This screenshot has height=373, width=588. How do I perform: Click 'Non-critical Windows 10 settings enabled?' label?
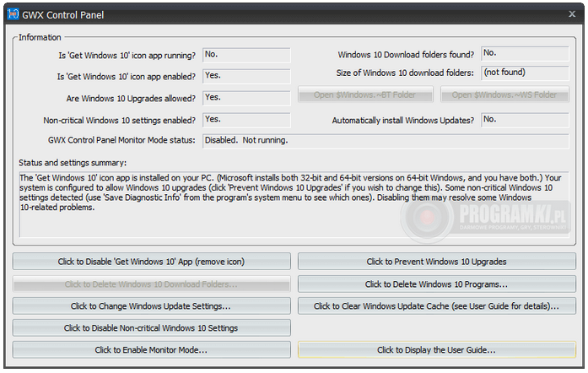pos(119,120)
